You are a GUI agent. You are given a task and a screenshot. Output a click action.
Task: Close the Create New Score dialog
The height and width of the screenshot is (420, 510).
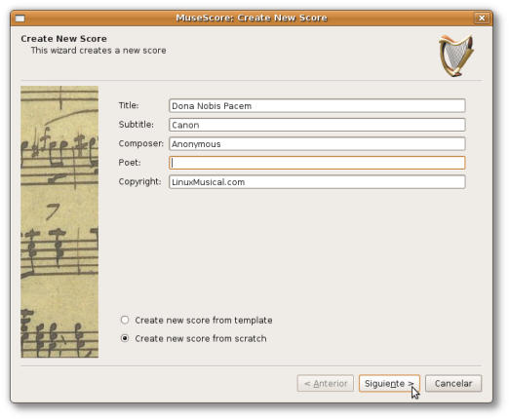[482, 18]
